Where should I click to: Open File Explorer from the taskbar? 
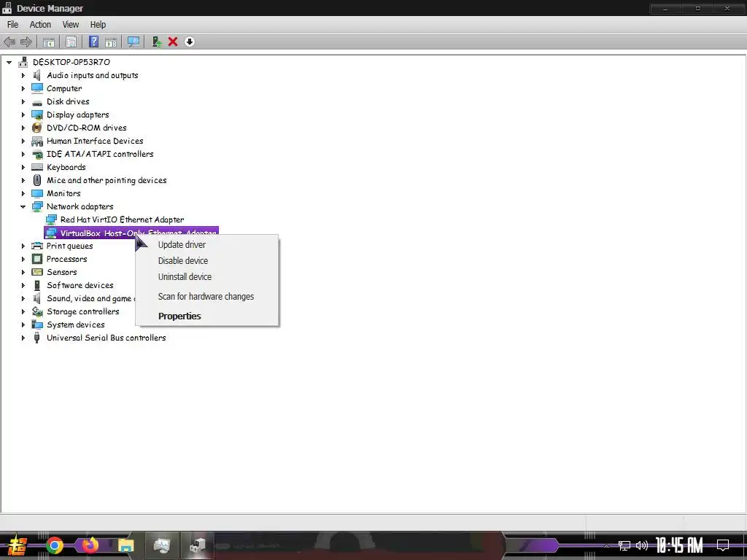125,545
